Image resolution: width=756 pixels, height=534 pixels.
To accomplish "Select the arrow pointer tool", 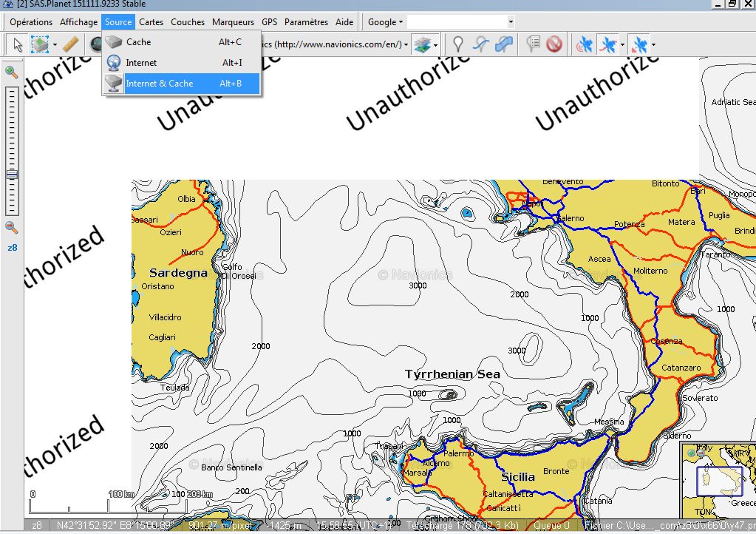I will pos(18,44).
